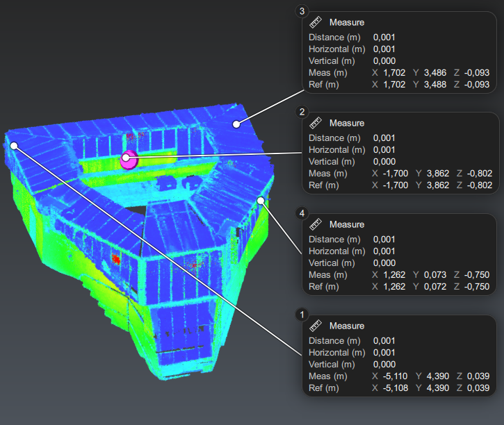
Task: Select the number 4 panel badge
Action: [301, 213]
